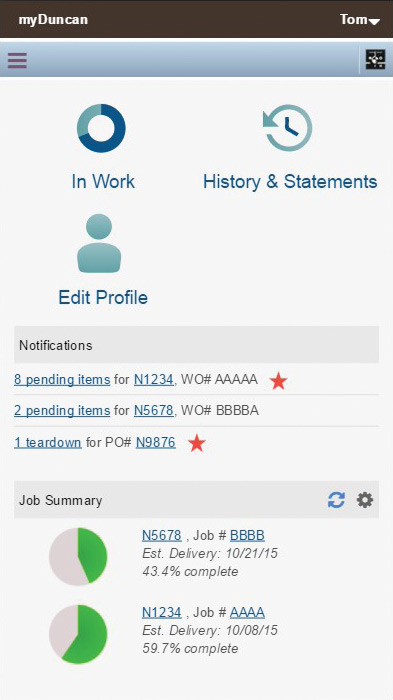Open job AAAA link
Viewport: 393px width, 700px height.
click(x=247, y=612)
